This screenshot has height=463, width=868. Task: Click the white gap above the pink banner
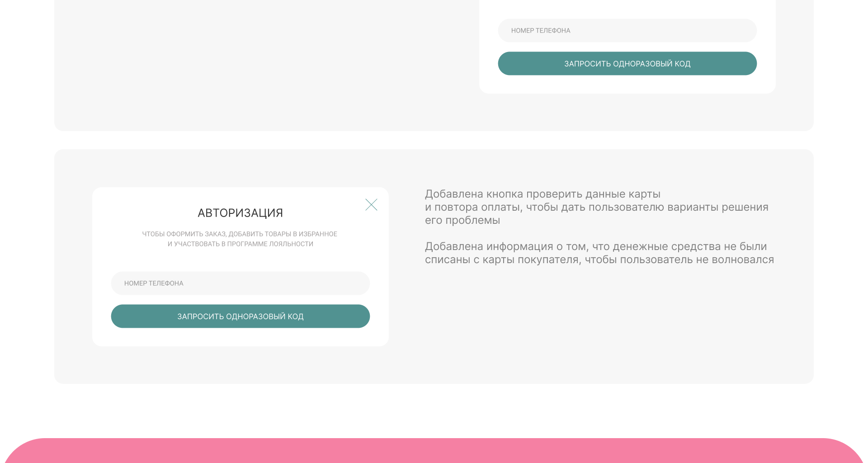(434, 411)
